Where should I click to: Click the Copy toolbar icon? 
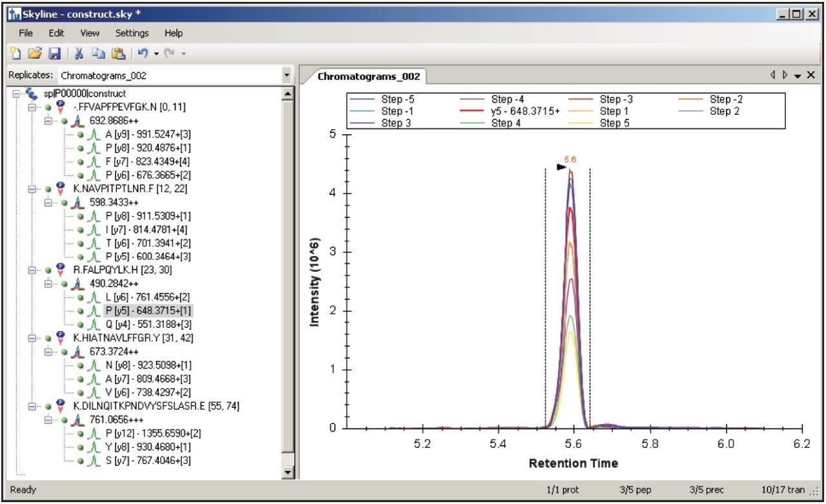(x=98, y=54)
